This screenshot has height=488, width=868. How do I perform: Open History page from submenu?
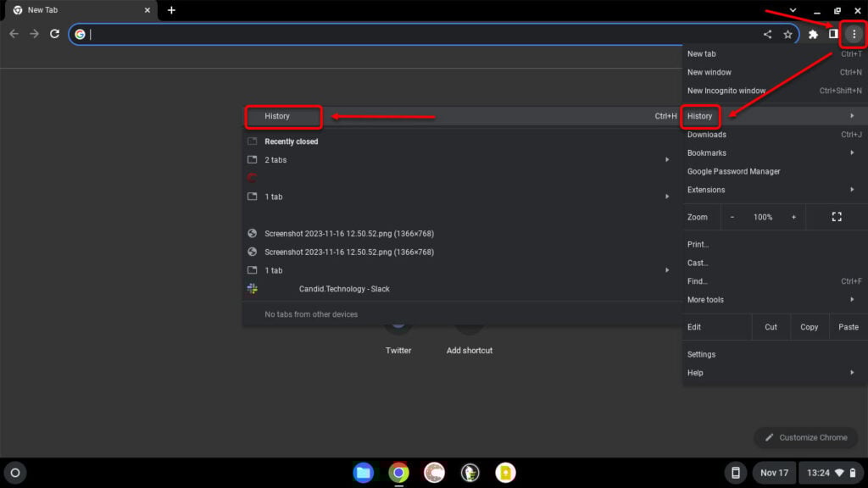[x=462, y=116]
